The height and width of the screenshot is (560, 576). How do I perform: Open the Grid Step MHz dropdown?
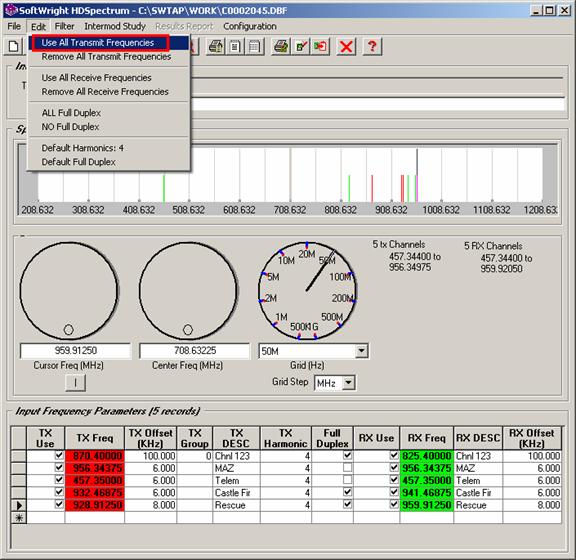[x=348, y=383]
